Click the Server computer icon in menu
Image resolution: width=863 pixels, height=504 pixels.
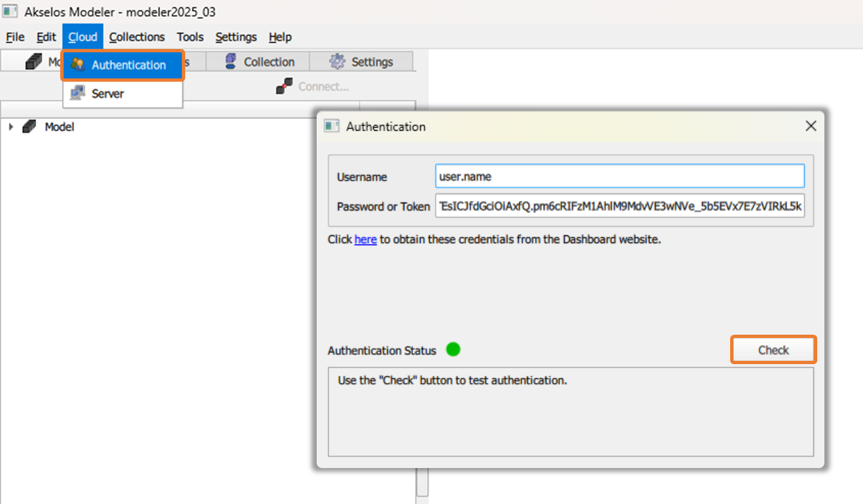click(x=78, y=93)
